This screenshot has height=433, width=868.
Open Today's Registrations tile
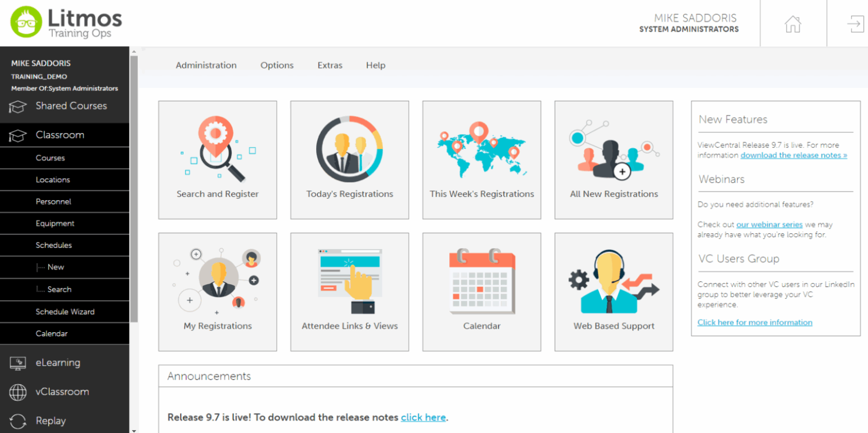tap(350, 160)
